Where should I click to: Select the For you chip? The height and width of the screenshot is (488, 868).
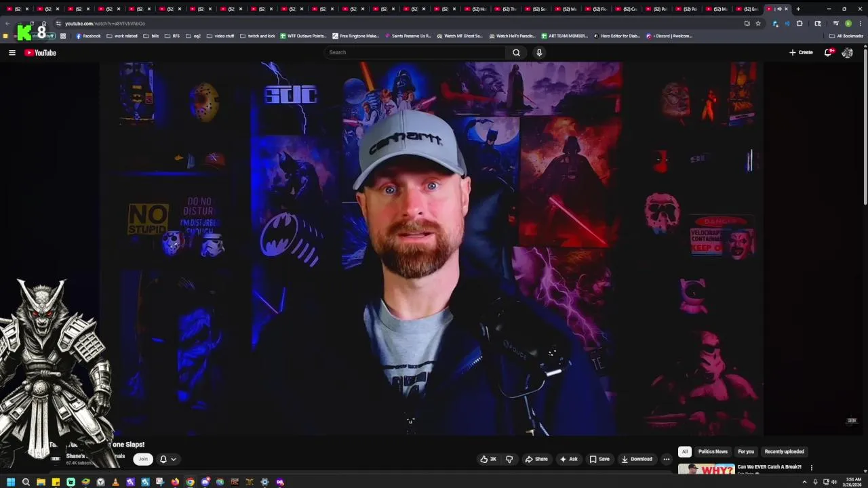(746, 451)
